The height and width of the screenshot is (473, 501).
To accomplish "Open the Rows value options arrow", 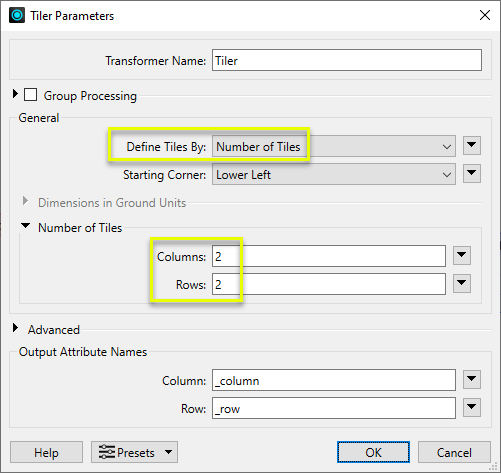I will click(462, 284).
